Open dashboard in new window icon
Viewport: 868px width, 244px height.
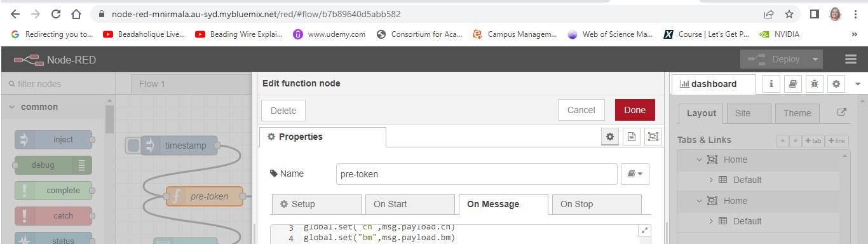842,112
